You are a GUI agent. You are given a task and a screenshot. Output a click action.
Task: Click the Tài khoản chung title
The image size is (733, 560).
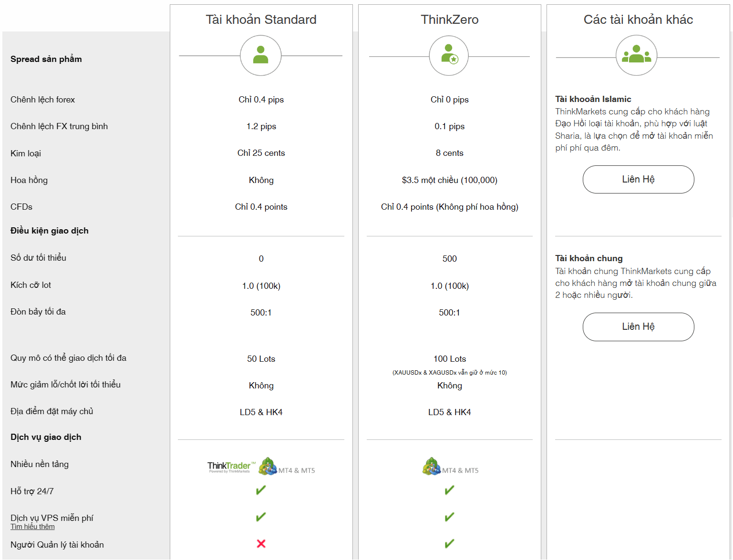click(x=588, y=258)
